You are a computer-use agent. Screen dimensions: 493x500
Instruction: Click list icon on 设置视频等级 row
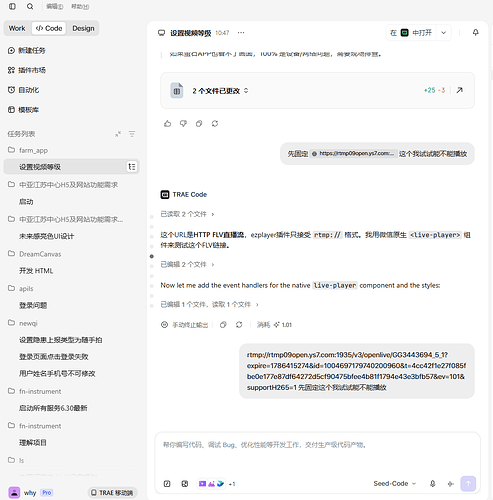132,167
